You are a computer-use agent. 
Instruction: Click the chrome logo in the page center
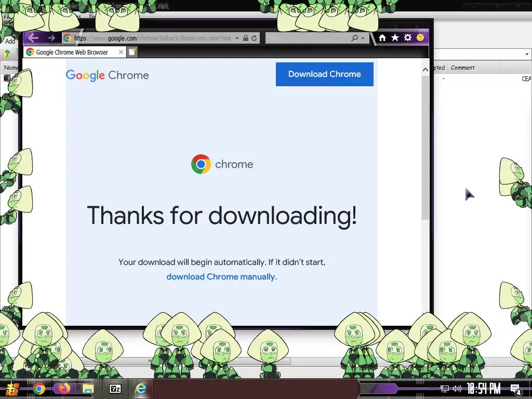click(222, 164)
